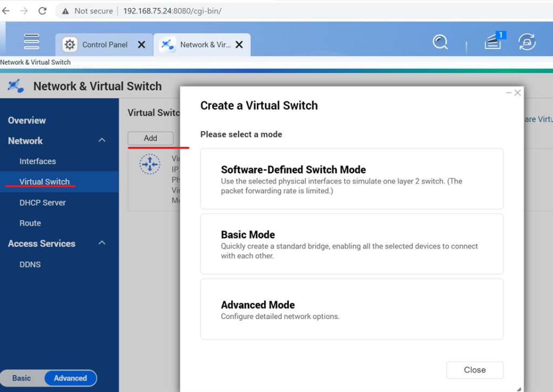Close the Control Panel tab
The image size is (553, 392).
[x=141, y=45]
